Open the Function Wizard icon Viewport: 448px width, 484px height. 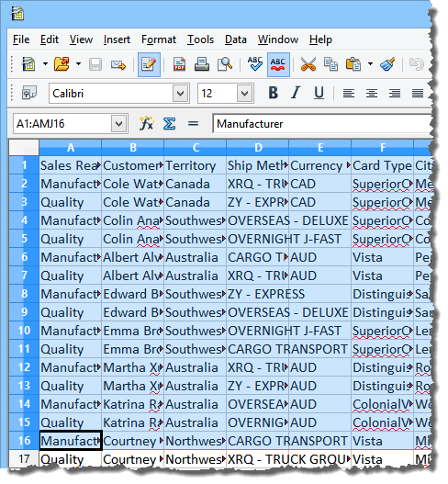[x=146, y=124]
